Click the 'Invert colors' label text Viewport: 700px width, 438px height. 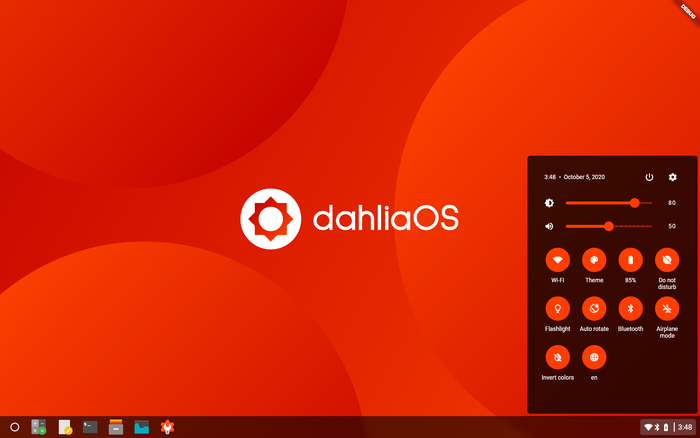click(x=558, y=378)
